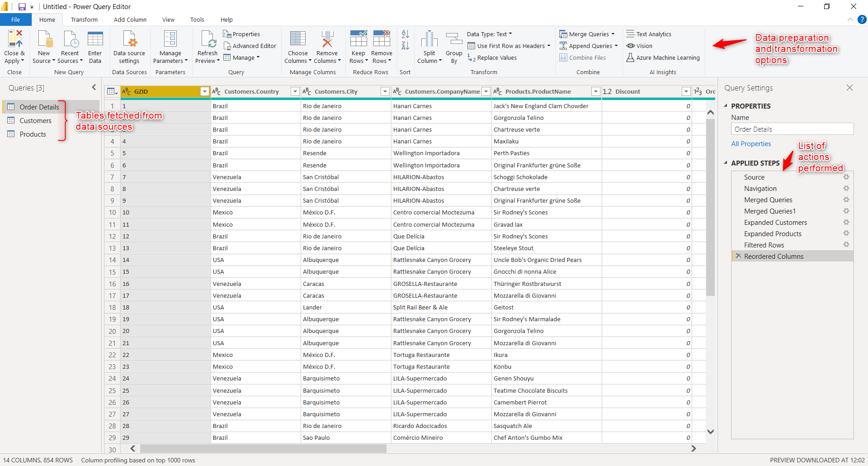This screenshot has height=466, width=868.
Task: Collapse the PROPERTIES section
Action: pyautogui.click(x=726, y=106)
